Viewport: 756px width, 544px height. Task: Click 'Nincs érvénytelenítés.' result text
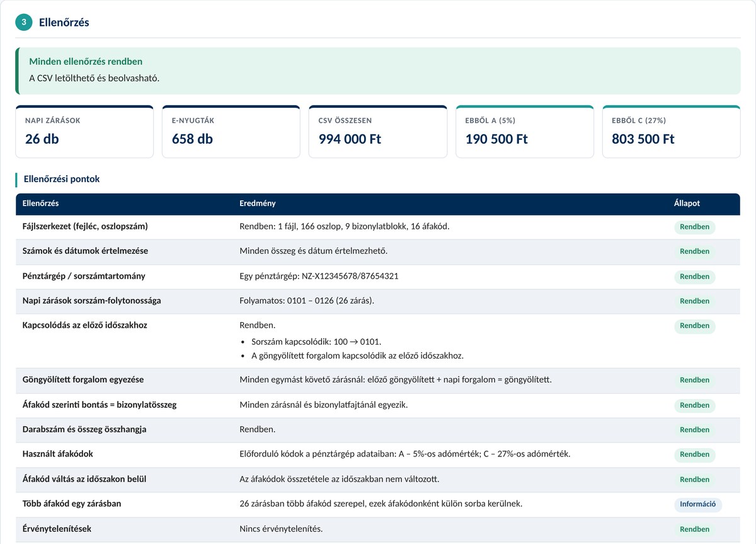point(281,529)
